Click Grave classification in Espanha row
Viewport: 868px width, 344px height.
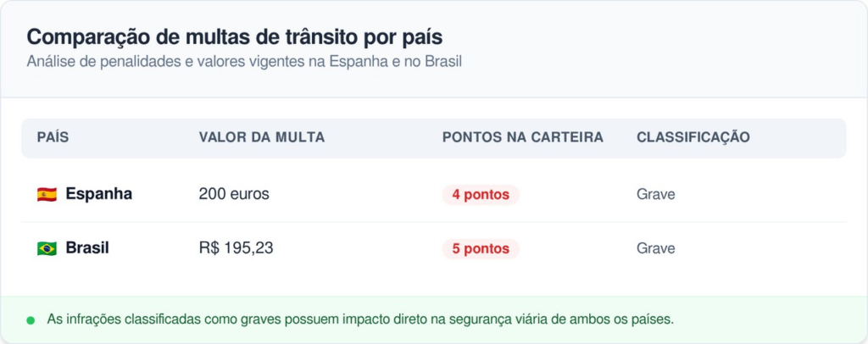click(x=655, y=194)
